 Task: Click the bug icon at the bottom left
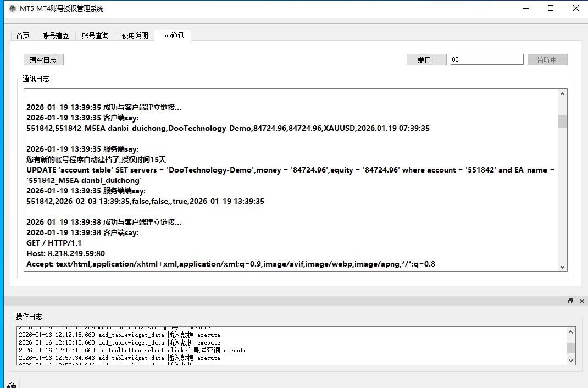[x=12, y=385]
